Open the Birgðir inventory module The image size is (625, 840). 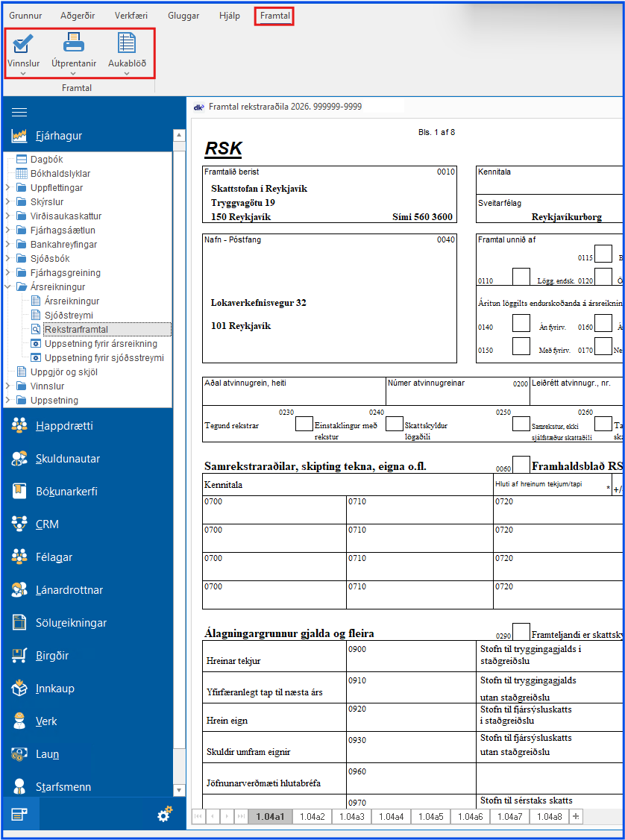point(52,656)
